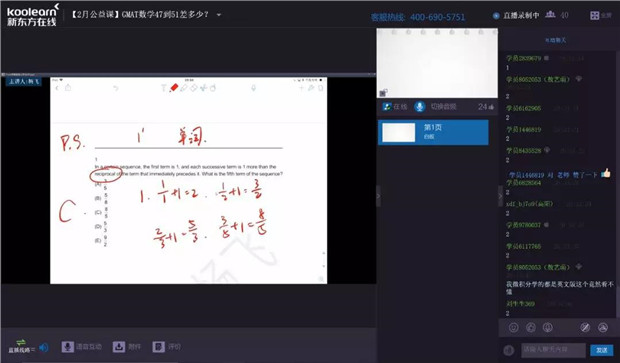Collapse the chat panel with its handle
The image size is (620, 363).
500,196
